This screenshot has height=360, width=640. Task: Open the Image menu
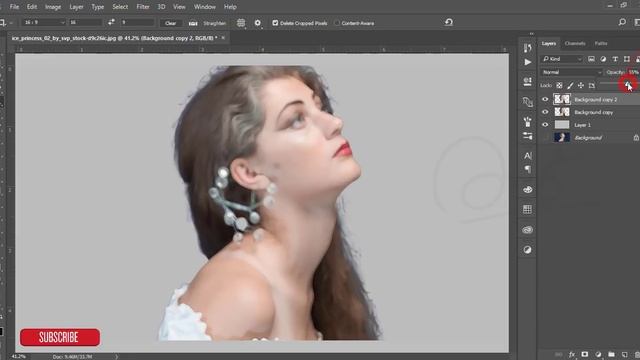[53, 7]
